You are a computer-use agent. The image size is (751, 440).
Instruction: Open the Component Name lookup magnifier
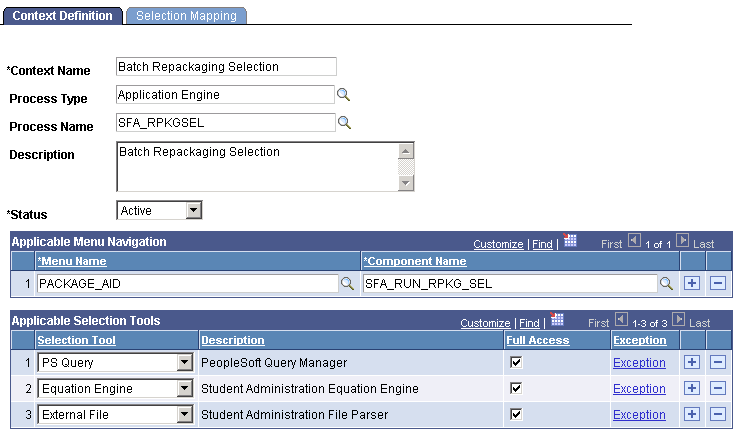pyautogui.click(x=666, y=284)
